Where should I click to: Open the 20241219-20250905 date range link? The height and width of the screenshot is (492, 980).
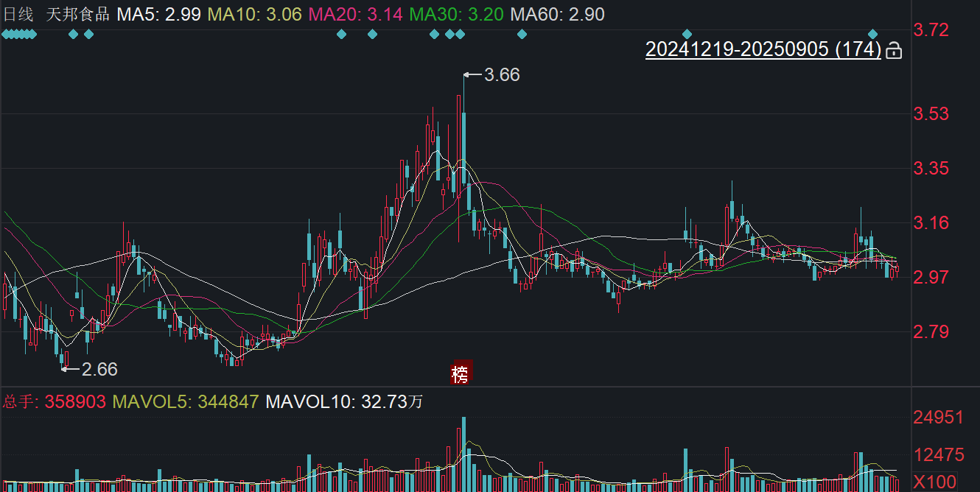(x=763, y=49)
